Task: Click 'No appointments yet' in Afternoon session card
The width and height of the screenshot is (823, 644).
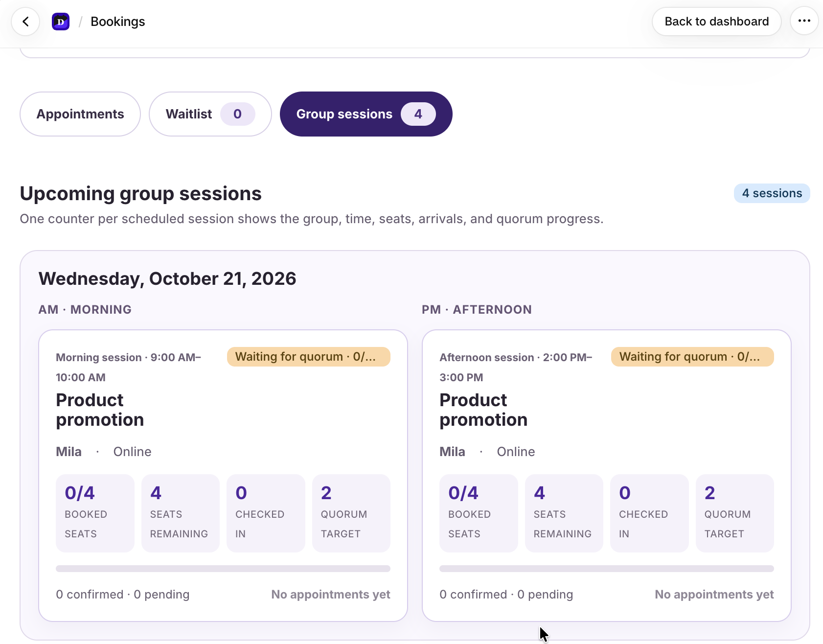Action: click(714, 595)
